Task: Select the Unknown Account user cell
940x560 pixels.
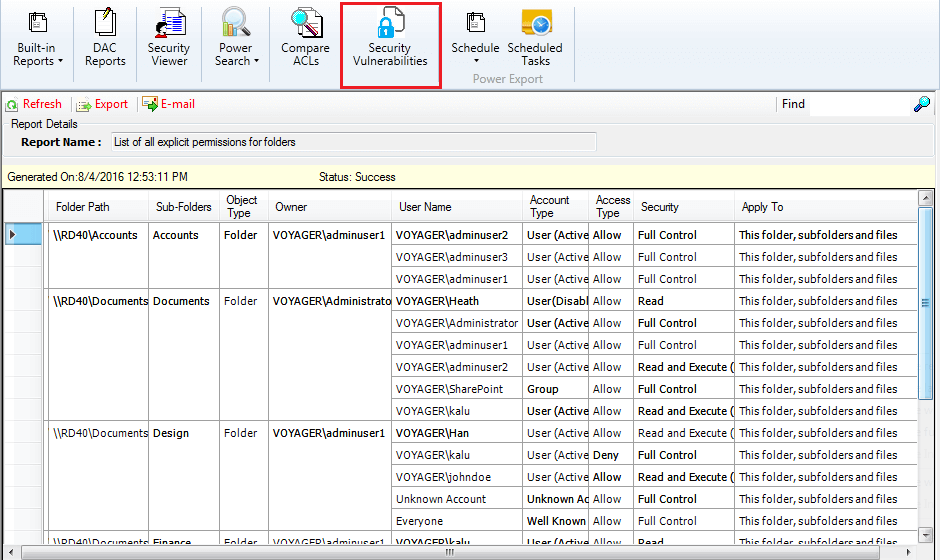Action: pos(457,499)
